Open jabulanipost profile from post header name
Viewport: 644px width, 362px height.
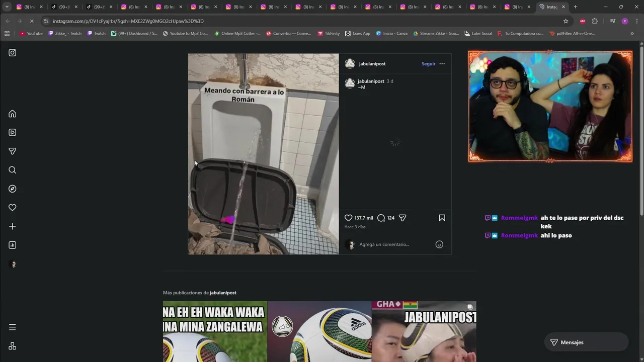pos(372,64)
